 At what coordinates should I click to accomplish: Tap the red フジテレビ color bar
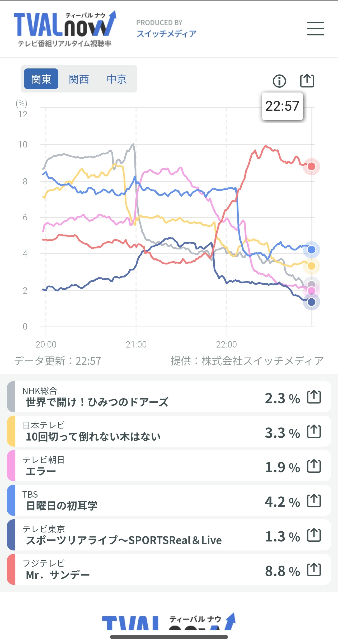pyautogui.click(x=11, y=570)
